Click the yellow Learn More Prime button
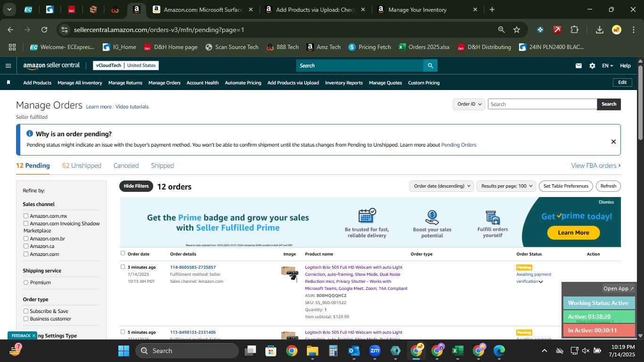The width and height of the screenshot is (644, 362). (x=573, y=232)
